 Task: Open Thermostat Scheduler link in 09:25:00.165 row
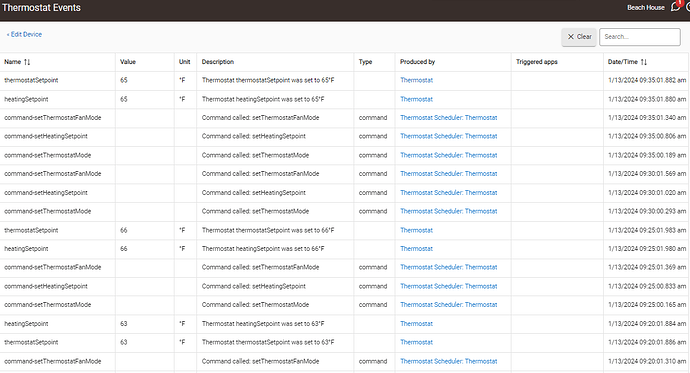(x=448, y=304)
